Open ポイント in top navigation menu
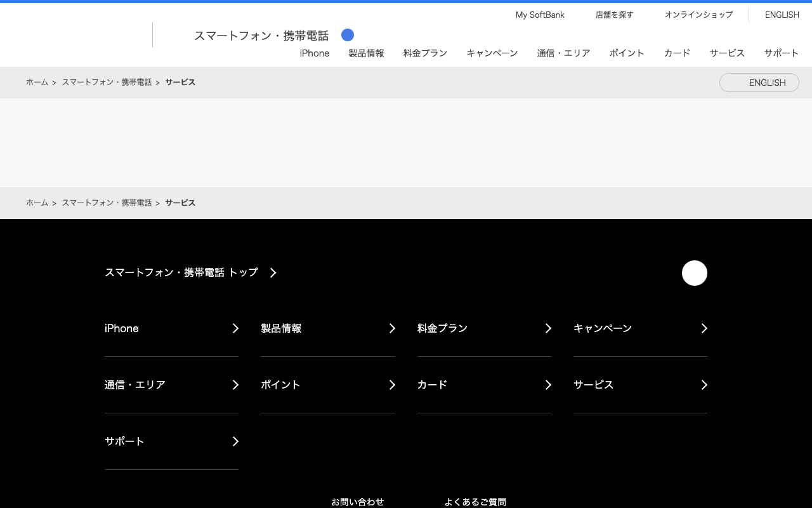The width and height of the screenshot is (812, 508). pos(627,53)
